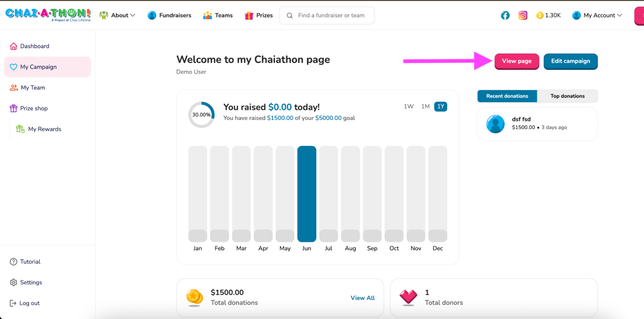This screenshot has width=644, height=319.
Task: Switch to Recent donations tab
Action: (507, 96)
